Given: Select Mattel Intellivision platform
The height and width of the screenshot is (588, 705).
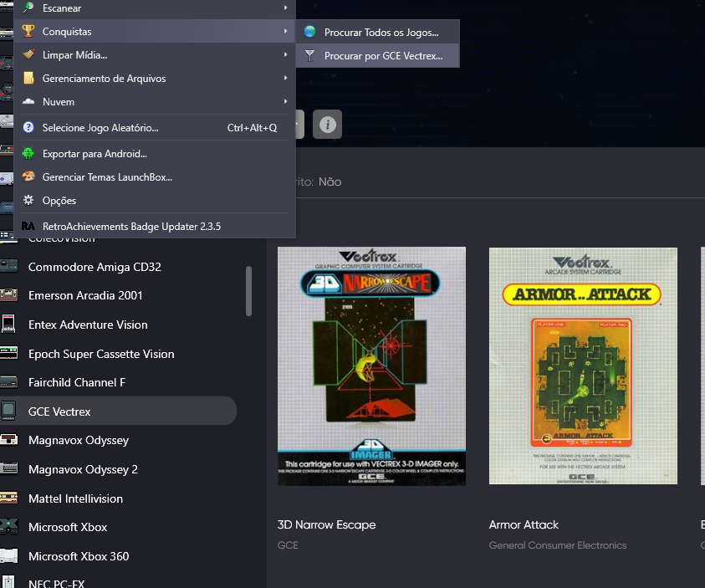Looking at the screenshot, I should [118, 499].
